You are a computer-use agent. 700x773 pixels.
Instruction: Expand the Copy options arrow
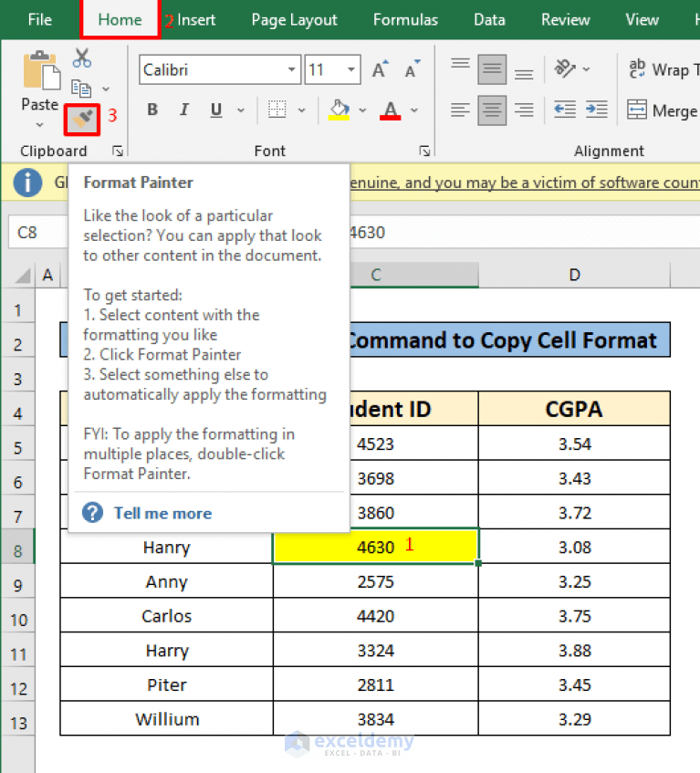point(106,89)
